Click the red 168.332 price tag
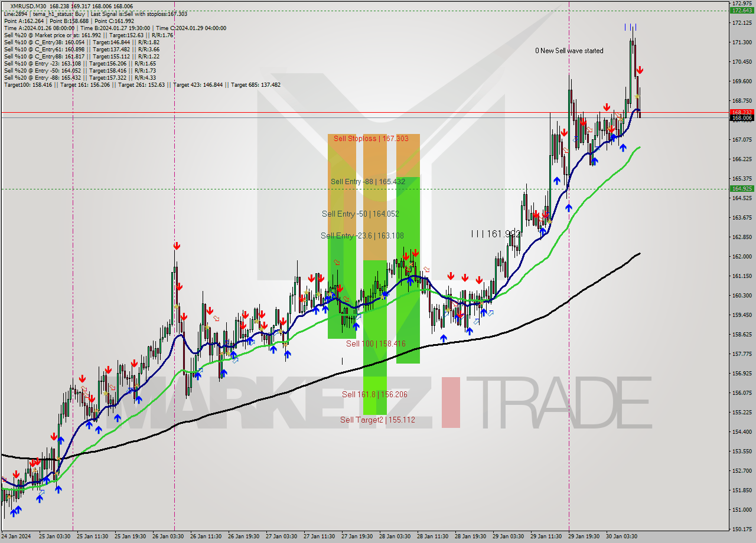 [x=742, y=112]
